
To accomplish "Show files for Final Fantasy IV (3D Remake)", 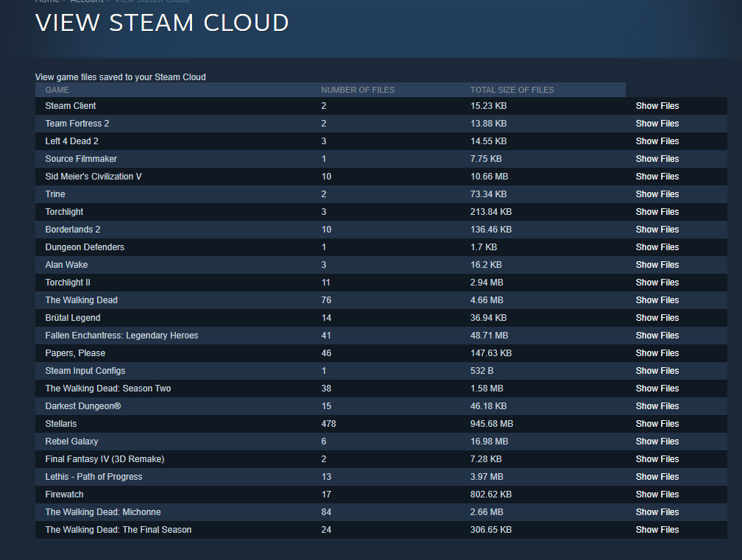I will [x=657, y=458].
